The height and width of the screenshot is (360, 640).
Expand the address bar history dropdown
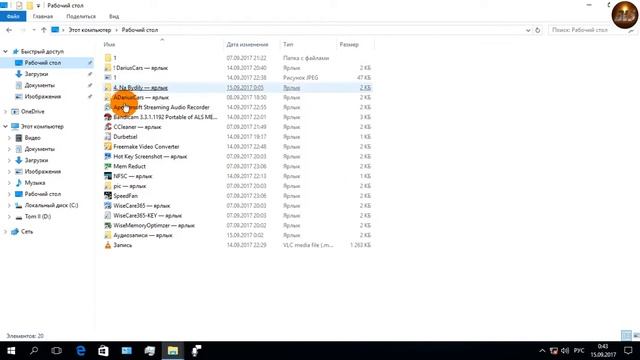(x=528, y=30)
